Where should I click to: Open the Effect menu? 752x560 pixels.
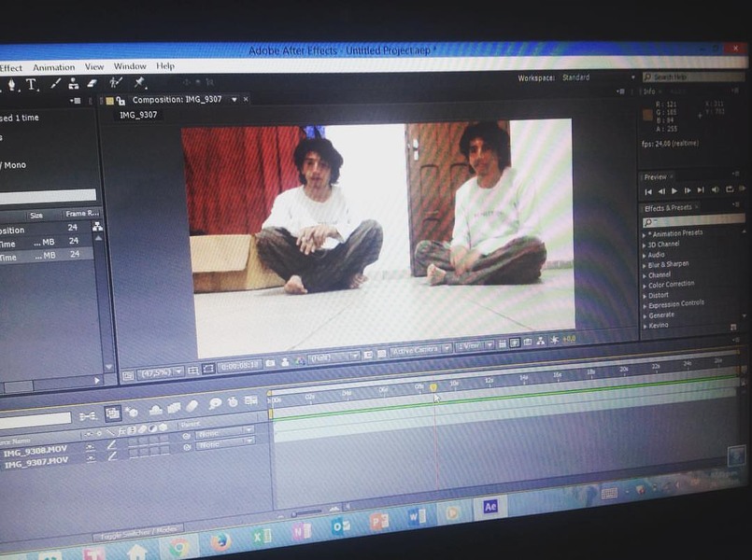coord(11,68)
